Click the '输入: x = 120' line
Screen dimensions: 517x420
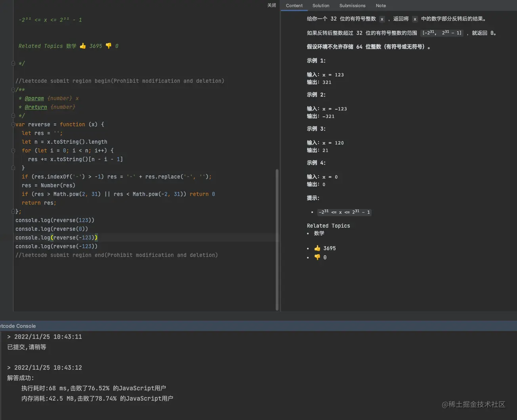[x=325, y=143]
